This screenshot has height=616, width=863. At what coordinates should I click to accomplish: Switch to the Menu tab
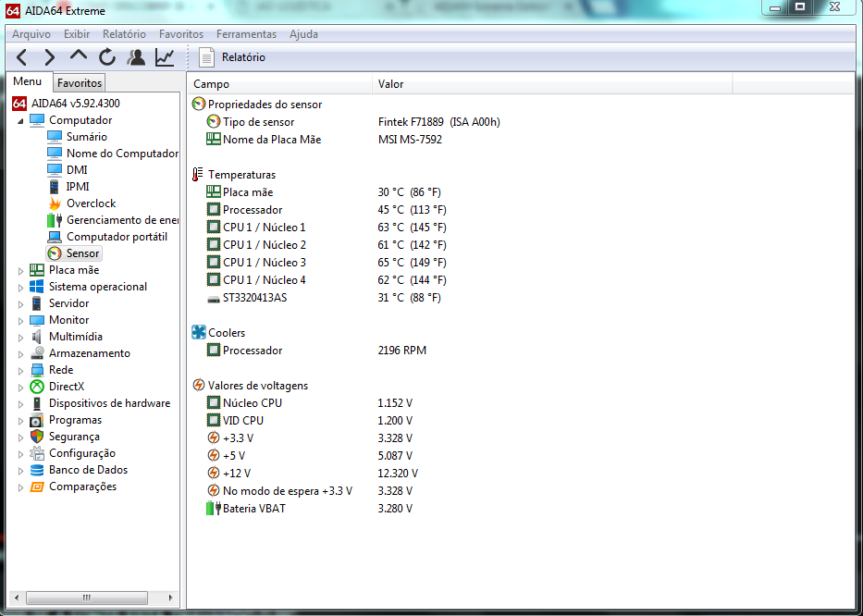click(28, 81)
